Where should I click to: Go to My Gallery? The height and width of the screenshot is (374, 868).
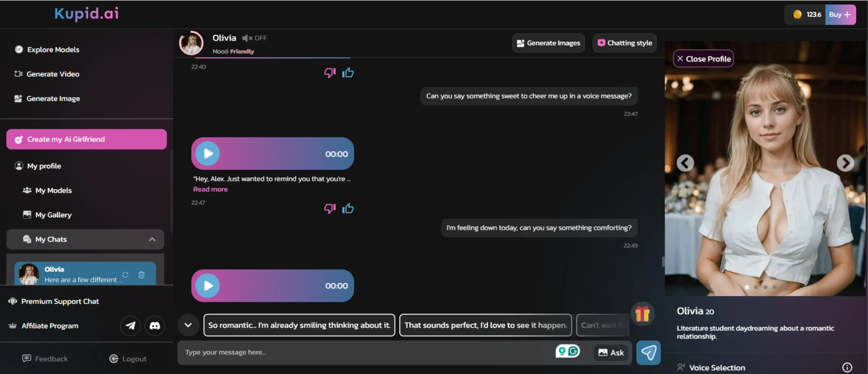(53, 215)
